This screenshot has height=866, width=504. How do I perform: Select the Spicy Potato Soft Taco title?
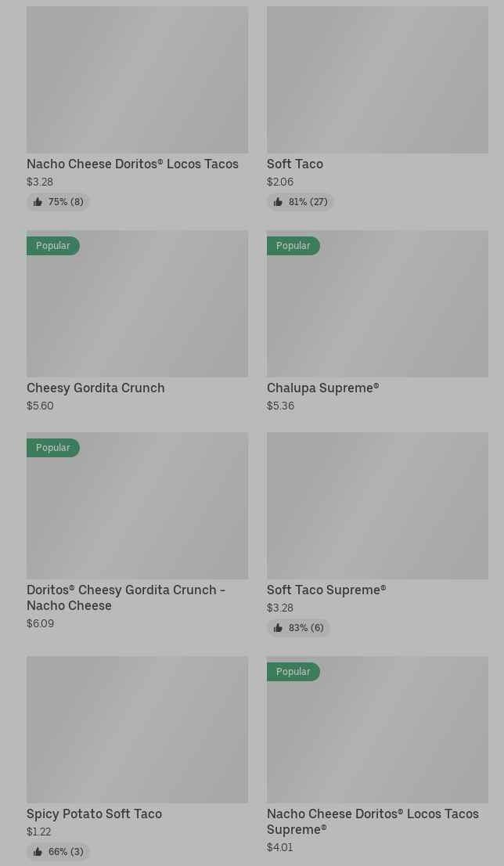95,814
